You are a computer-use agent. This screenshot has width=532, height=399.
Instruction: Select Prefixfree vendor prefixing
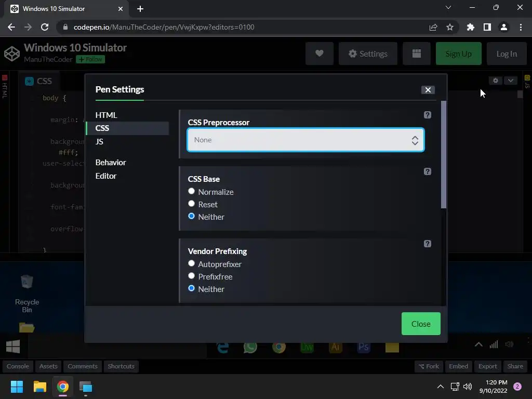click(x=191, y=276)
